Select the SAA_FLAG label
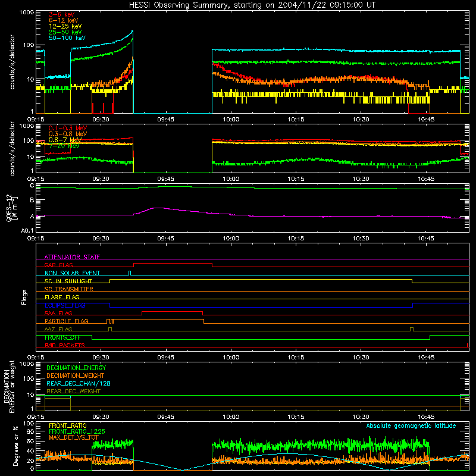This screenshot has width=476, height=476. 58,313
